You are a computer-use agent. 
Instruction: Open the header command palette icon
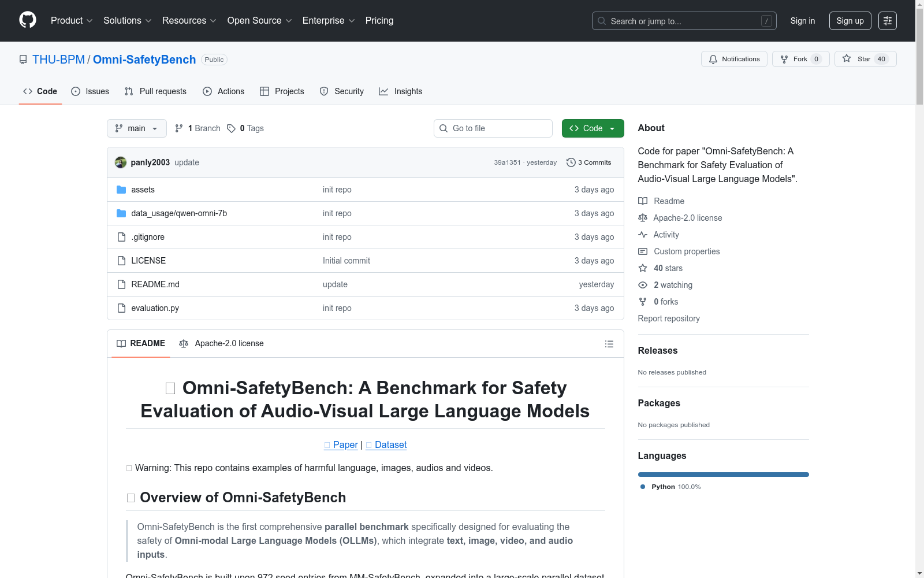point(887,21)
